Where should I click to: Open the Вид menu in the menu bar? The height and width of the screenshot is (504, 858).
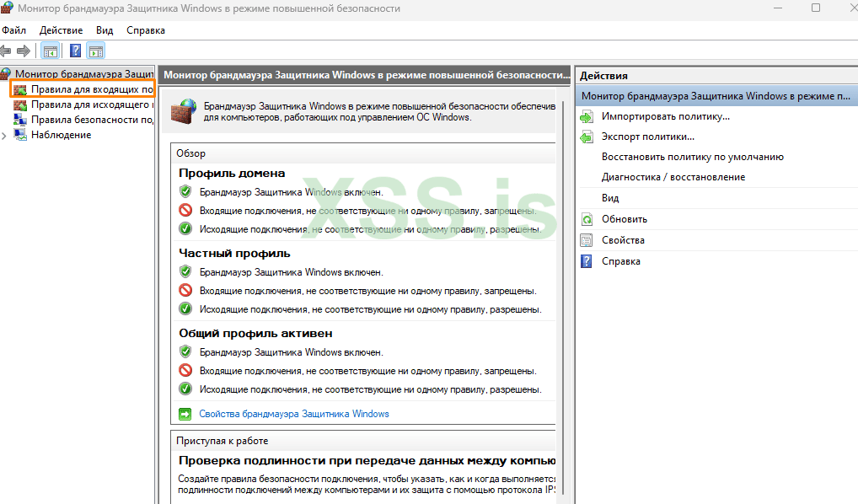pos(105,30)
